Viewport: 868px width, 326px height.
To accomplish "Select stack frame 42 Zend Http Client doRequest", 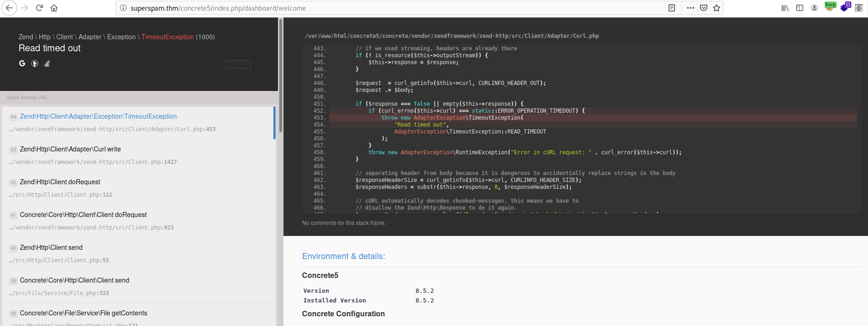I will pyautogui.click(x=139, y=188).
